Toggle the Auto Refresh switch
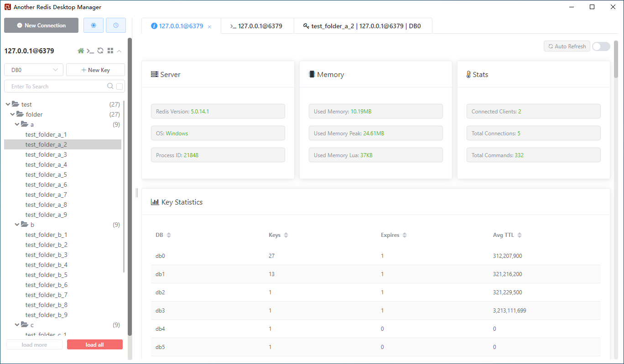Screen dimensions: 624x364 601,46
